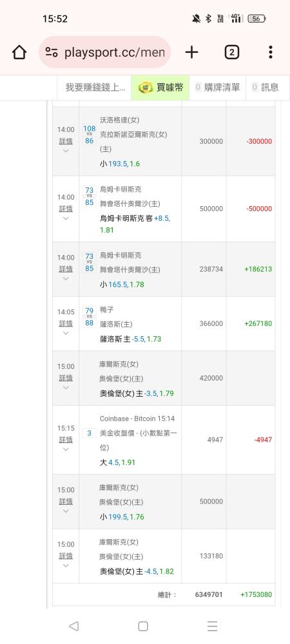Screen dimensions: 290x644
Task: Expand chevron under 14:05 薩洛斯 row
Action: pyautogui.click(x=66, y=333)
